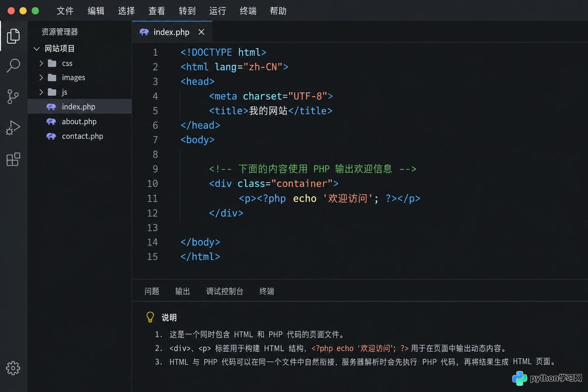Viewport: 588px width, 392px height.
Task: Click line number 11 in the gutter
Action: pos(152,198)
